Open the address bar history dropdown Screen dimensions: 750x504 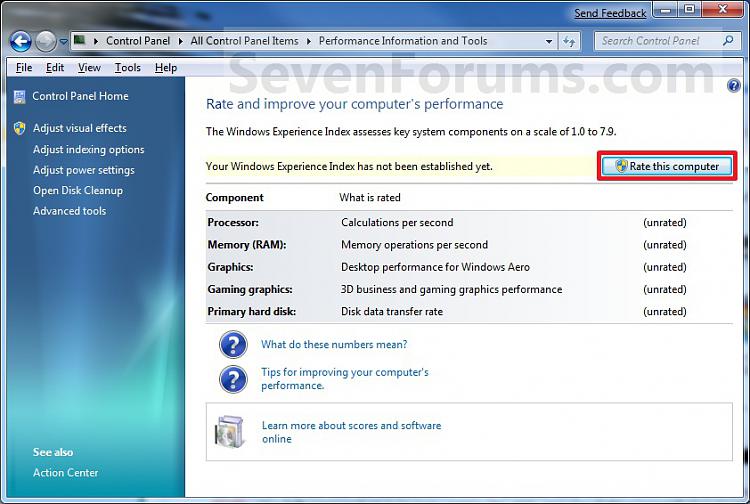[x=549, y=42]
